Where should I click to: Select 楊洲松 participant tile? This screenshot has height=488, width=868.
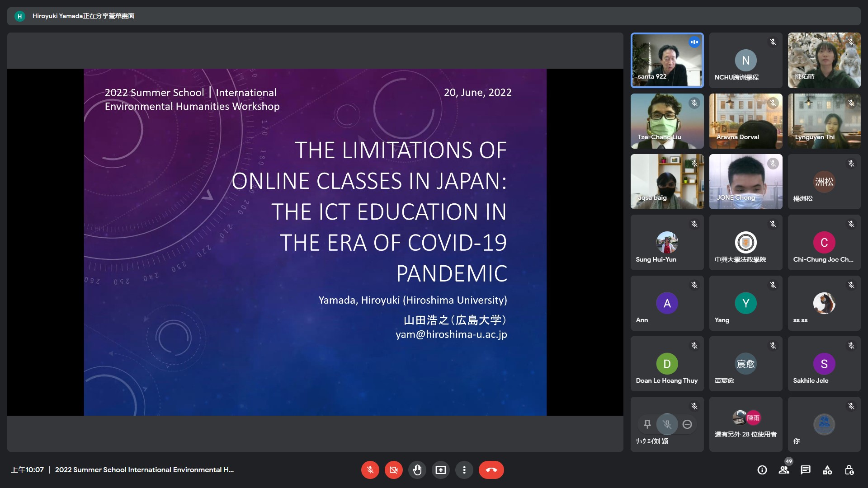(824, 182)
